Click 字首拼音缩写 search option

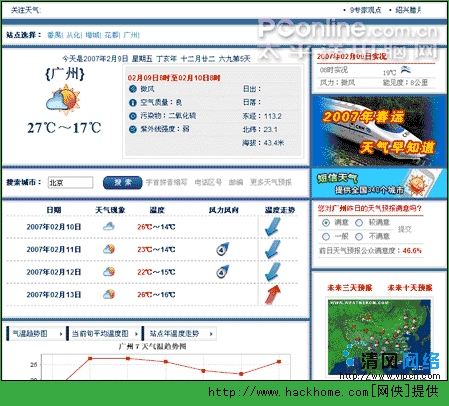[x=166, y=182]
